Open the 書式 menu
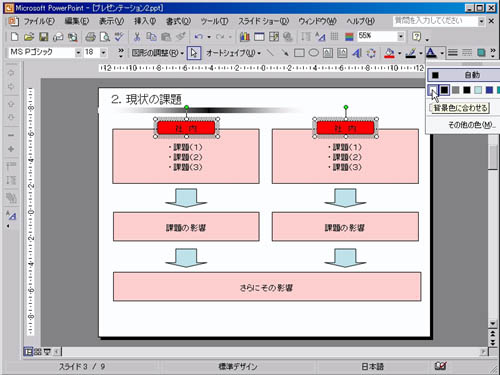Screen dimensions: 500x375 pos(178,21)
